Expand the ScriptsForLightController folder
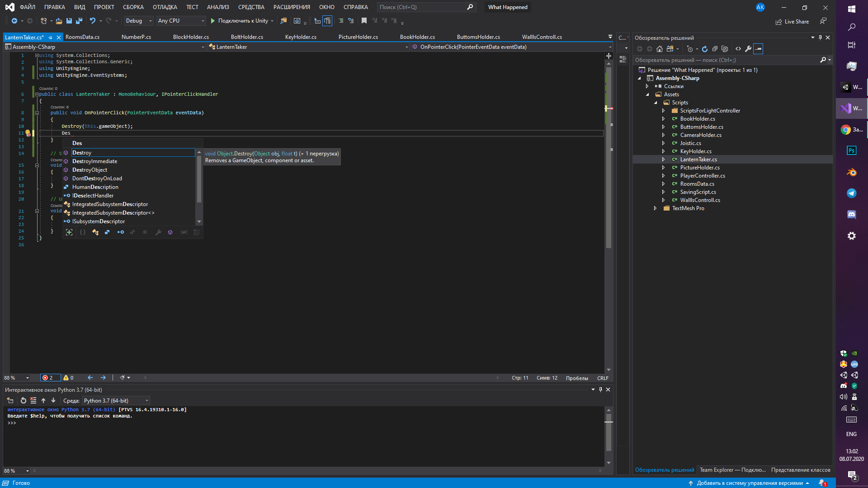 [x=663, y=111]
